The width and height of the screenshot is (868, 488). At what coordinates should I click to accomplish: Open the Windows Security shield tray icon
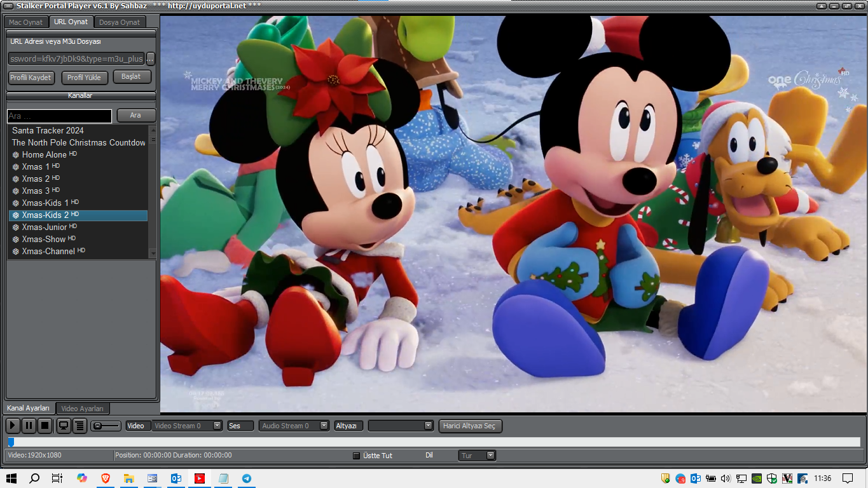point(772,478)
